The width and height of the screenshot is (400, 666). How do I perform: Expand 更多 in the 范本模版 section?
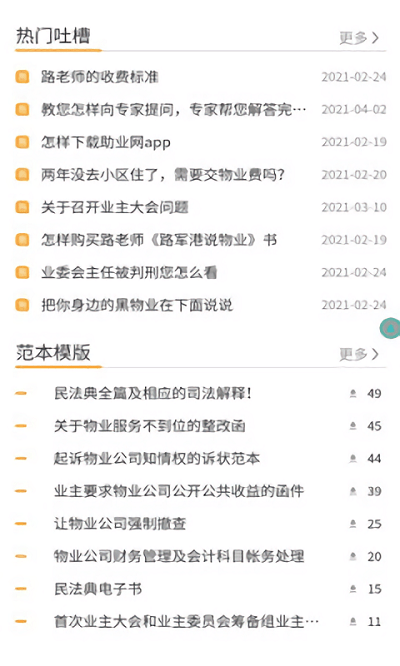[359, 354]
